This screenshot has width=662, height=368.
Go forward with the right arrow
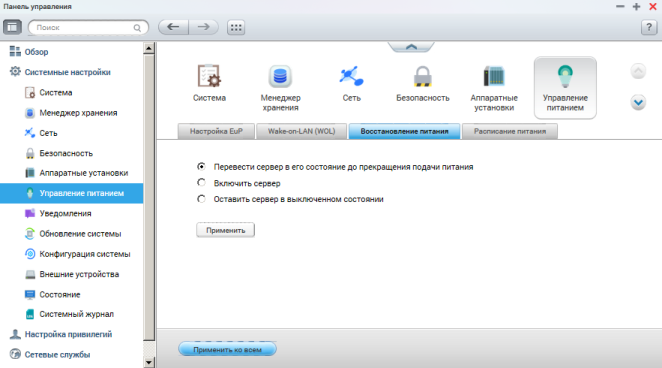tap(203, 27)
